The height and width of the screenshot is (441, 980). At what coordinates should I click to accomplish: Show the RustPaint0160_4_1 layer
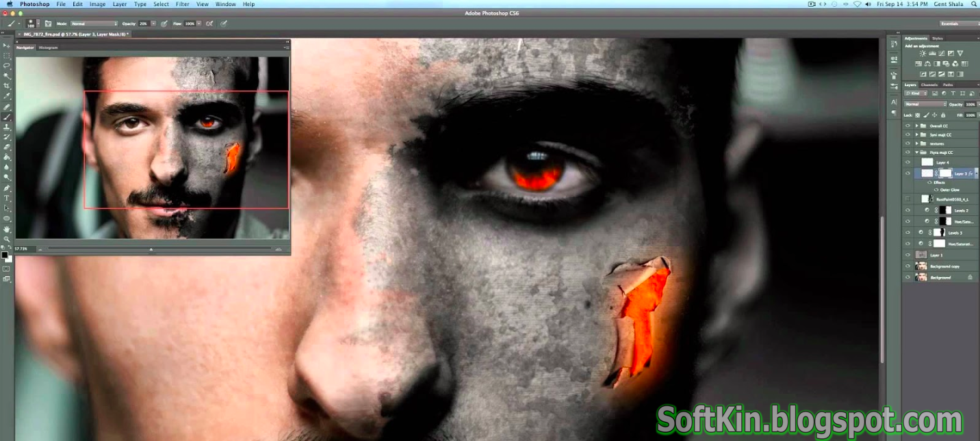tap(906, 198)
